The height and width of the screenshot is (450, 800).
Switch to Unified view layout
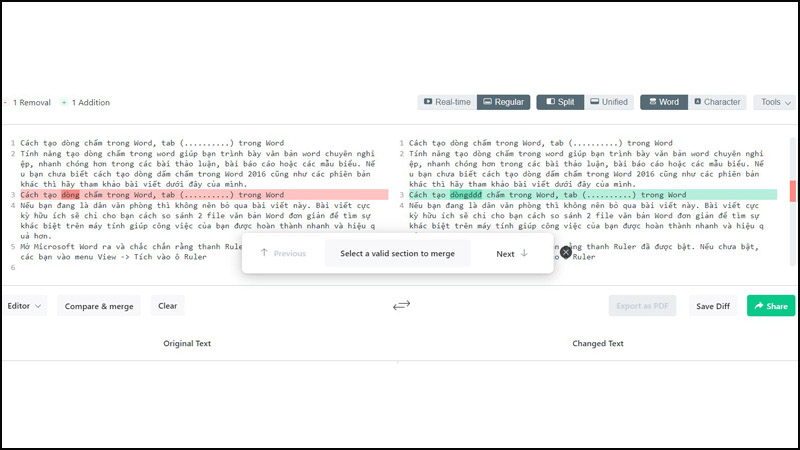click(609, 102)
